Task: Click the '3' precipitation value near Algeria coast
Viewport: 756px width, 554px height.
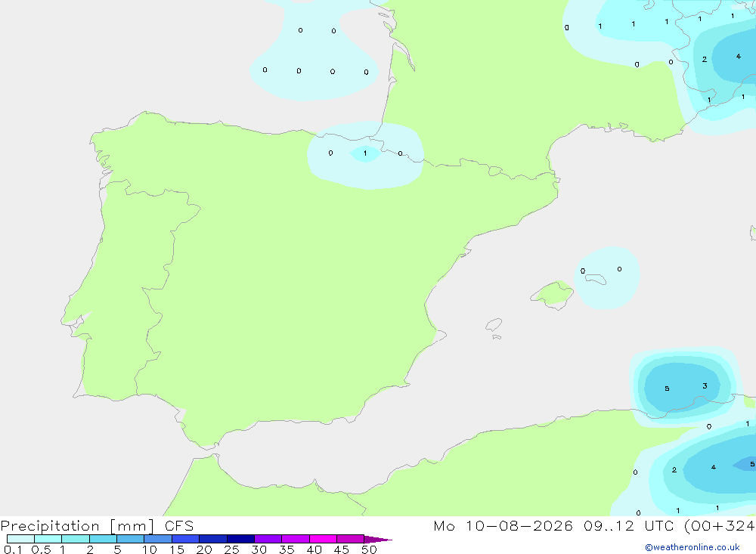Action: [705, 385]
